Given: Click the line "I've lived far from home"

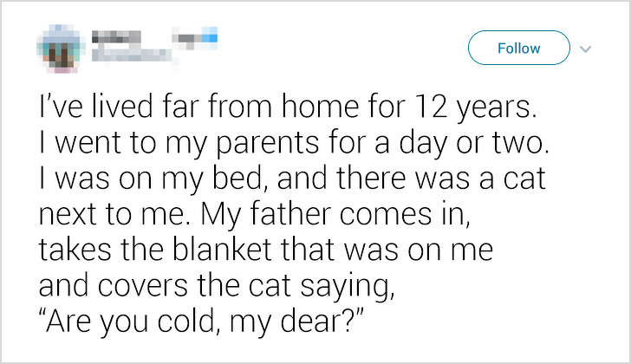Looking at the screenshot, I should [x=288, y=107].
